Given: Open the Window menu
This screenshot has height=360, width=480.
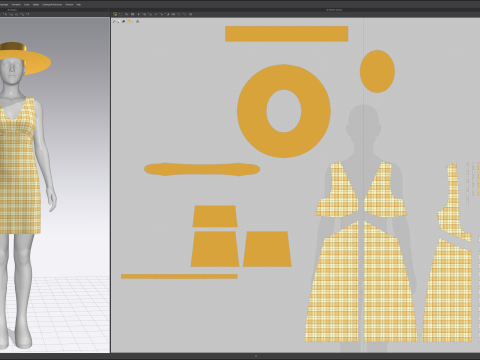Looking at the screenshot, I should coord(69,5).
